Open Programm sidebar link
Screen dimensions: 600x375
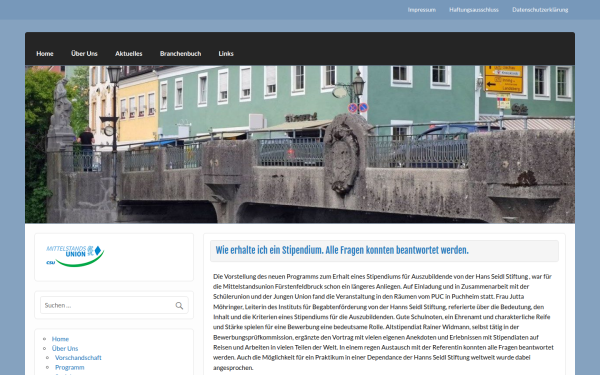[69, 367]
